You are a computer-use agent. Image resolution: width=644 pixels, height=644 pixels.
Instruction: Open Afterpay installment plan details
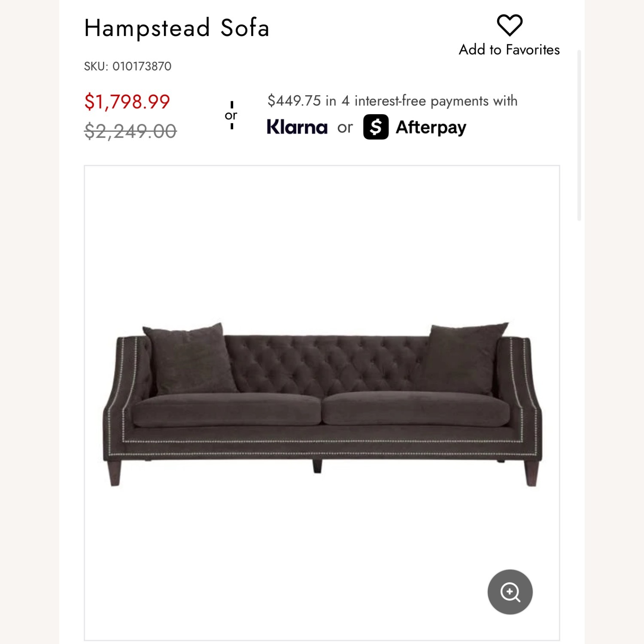pos(414,127)
